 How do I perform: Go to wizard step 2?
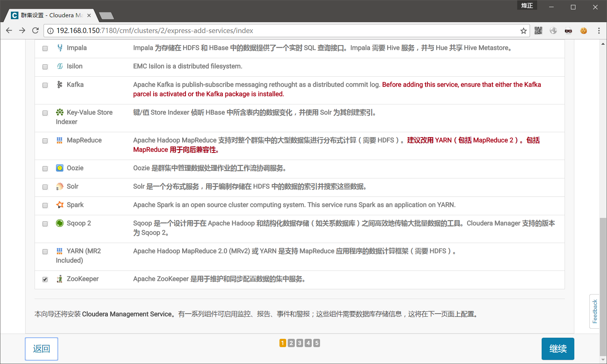pos(291,343)
